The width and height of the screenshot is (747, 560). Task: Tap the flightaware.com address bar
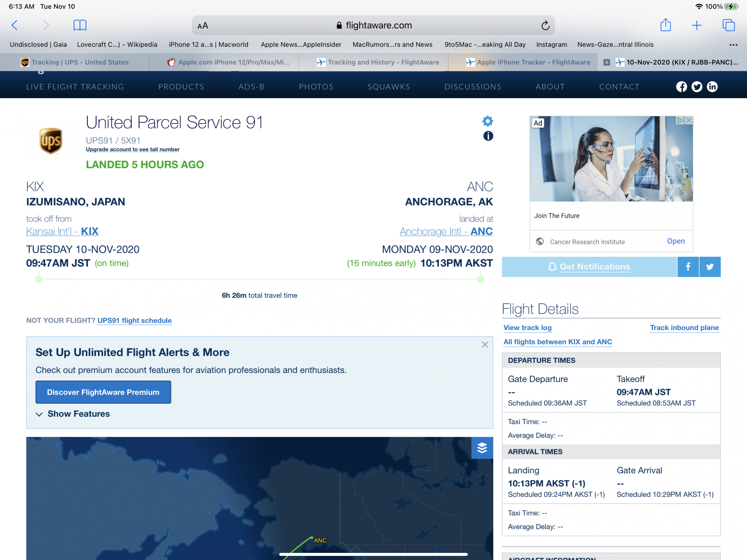point(373,25)
